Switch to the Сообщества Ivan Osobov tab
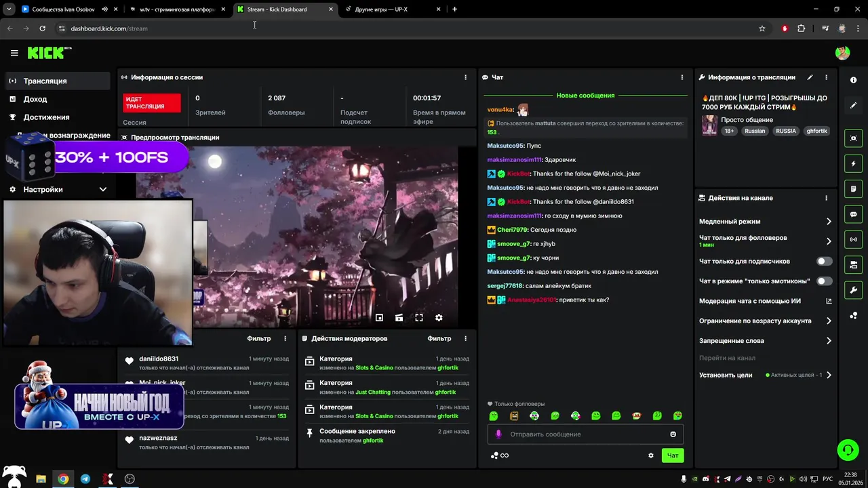The image size is (868, 488). pyautogui.click(x=70, y=9)
